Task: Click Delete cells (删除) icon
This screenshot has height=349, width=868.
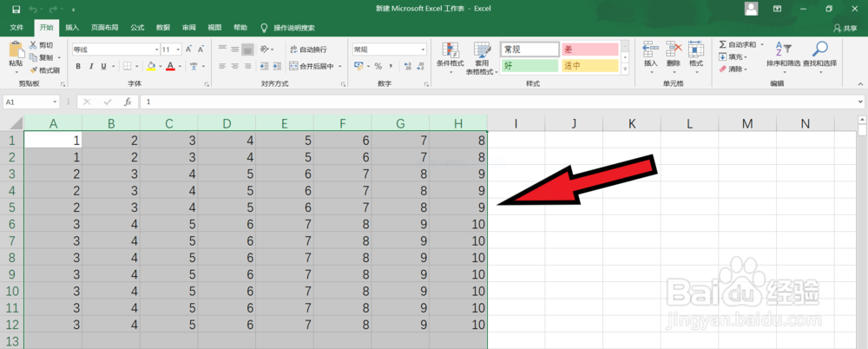Action: (674, 49)
